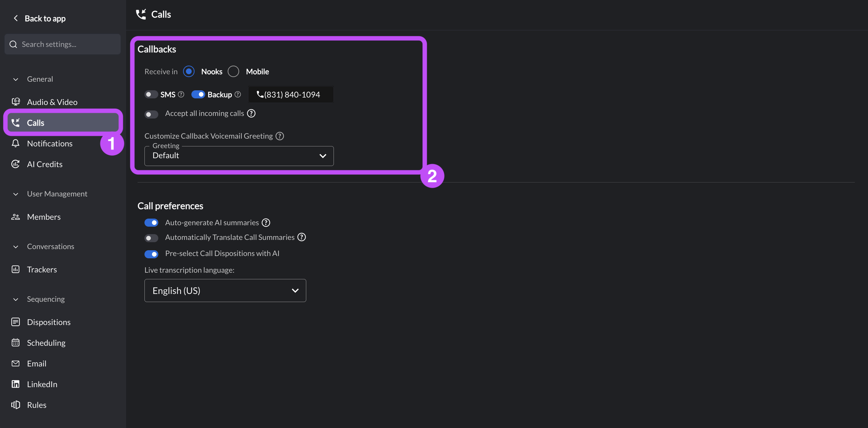This screenshot has width=868, height=428.
Task: Click the Rules icon in sidebar
Action: tap(16, 405)
